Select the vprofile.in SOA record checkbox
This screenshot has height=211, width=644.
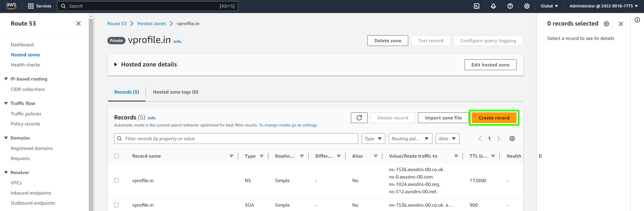click(116, 205)
